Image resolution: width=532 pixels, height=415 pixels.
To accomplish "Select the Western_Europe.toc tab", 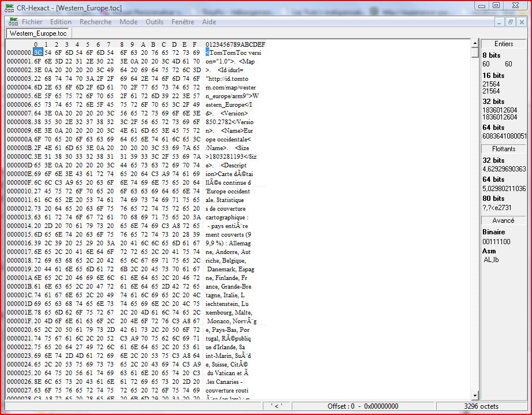I will [38, 33].
